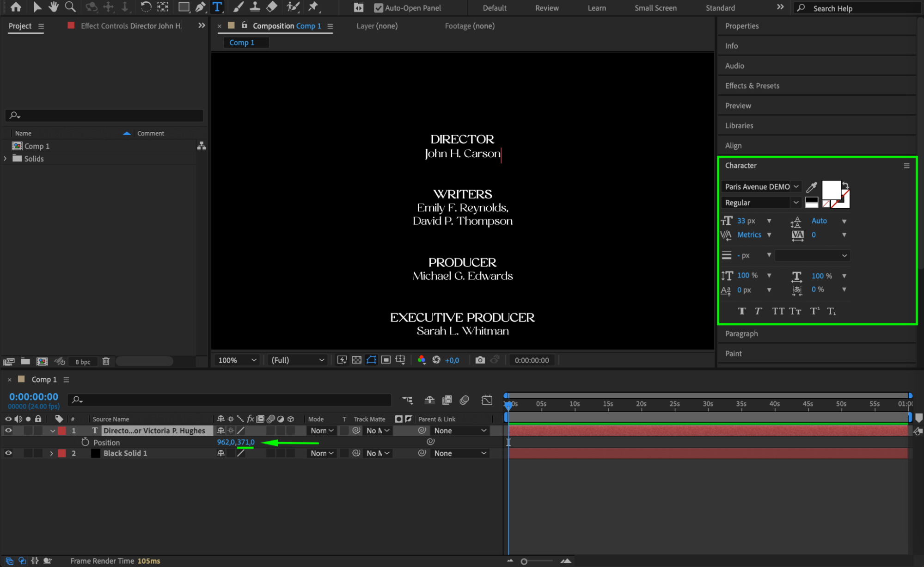The width and height of the screenshot is (924, 567).
Task: Hide the Black Solid 1 layer
Action: coord(8,453)
